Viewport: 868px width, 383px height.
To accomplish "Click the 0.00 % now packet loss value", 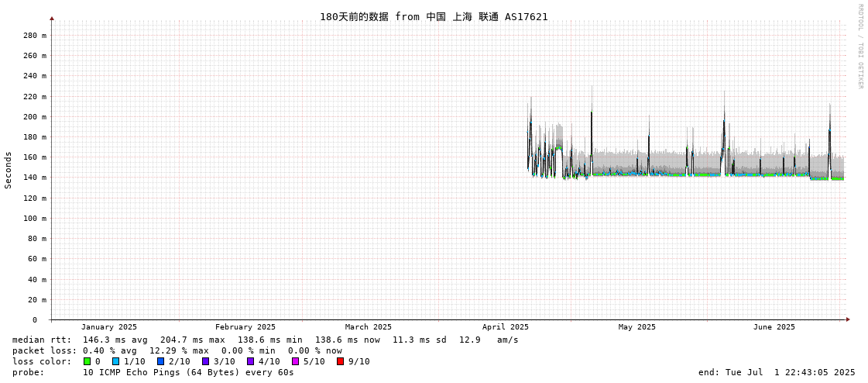I will point(315,351).
